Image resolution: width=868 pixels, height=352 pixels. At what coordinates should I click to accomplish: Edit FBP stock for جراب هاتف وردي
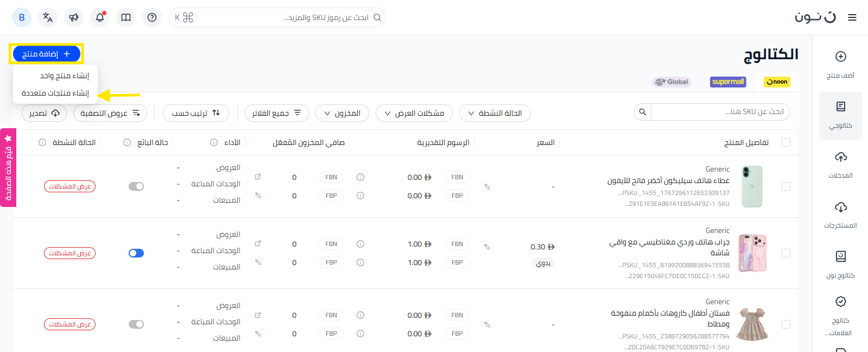tap(258, 262)
